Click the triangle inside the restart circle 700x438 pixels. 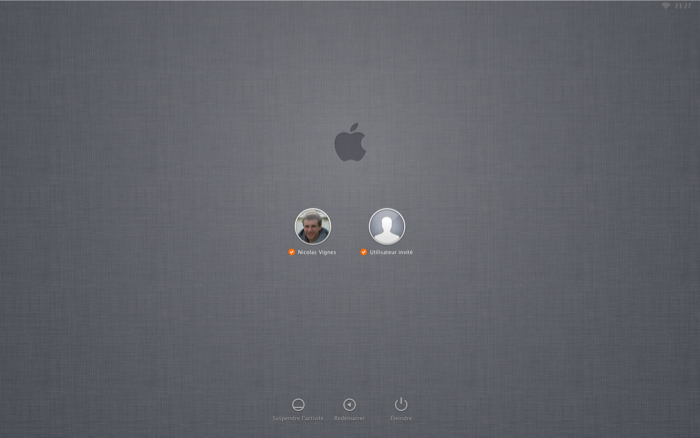coord(349,404)
